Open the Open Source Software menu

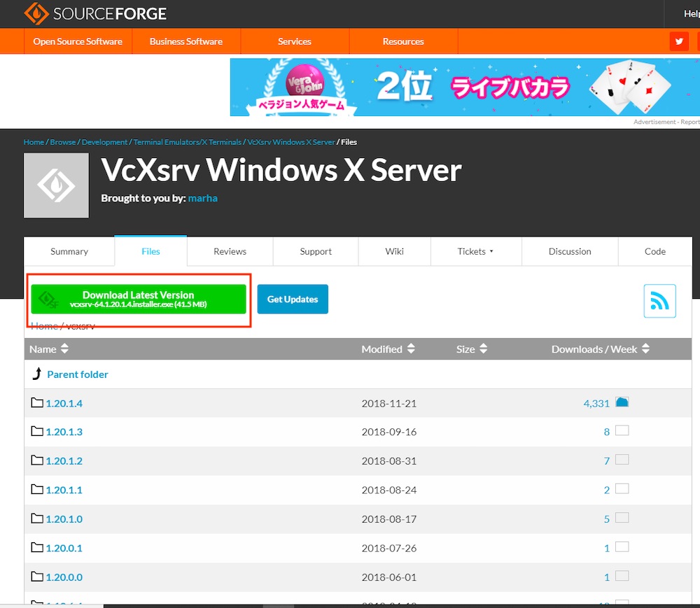pos(78,41)
